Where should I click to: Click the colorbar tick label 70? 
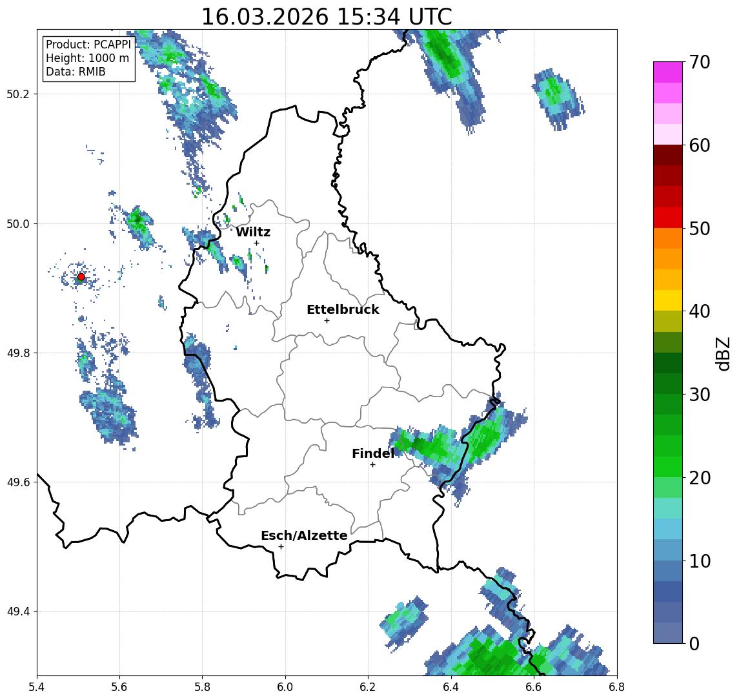(700, 62)
